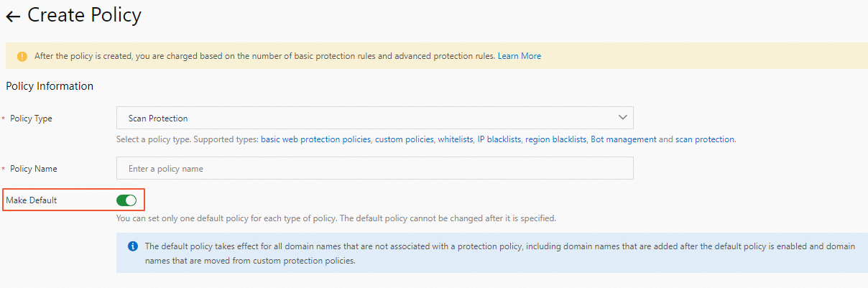The width and height of the screenshot is (868, 288).
Task: Follow the region blacklists link
Action: pyautogui.click(x=555, y=139)
